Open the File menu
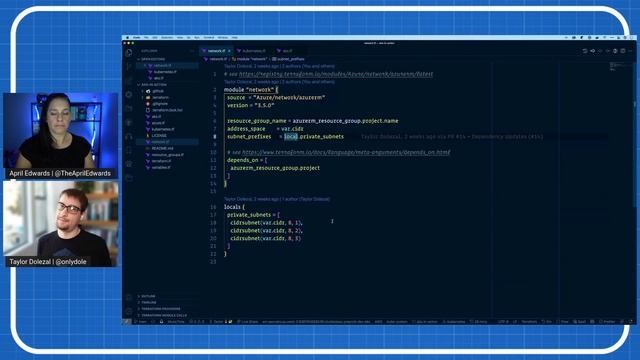Image resolution: width=640 pixels, height=360 pixels. (146, 38)
